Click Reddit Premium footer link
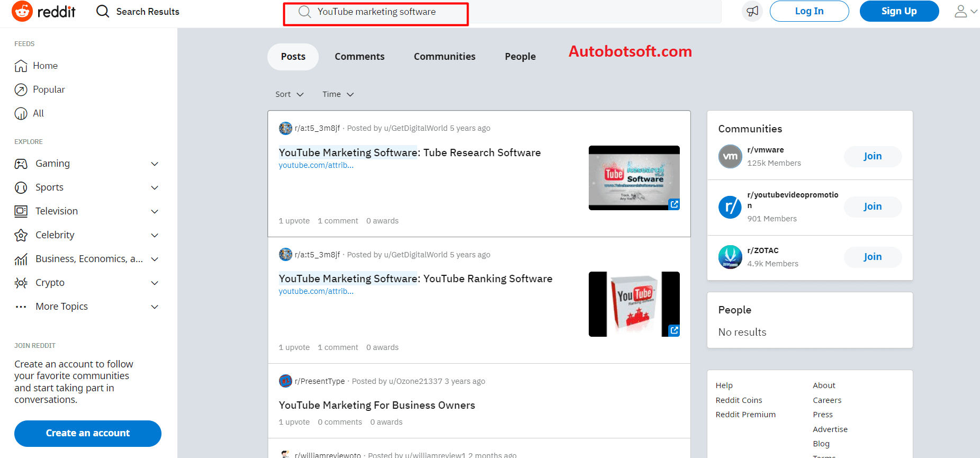Screen dimensions: 980x458 (745, 415)
